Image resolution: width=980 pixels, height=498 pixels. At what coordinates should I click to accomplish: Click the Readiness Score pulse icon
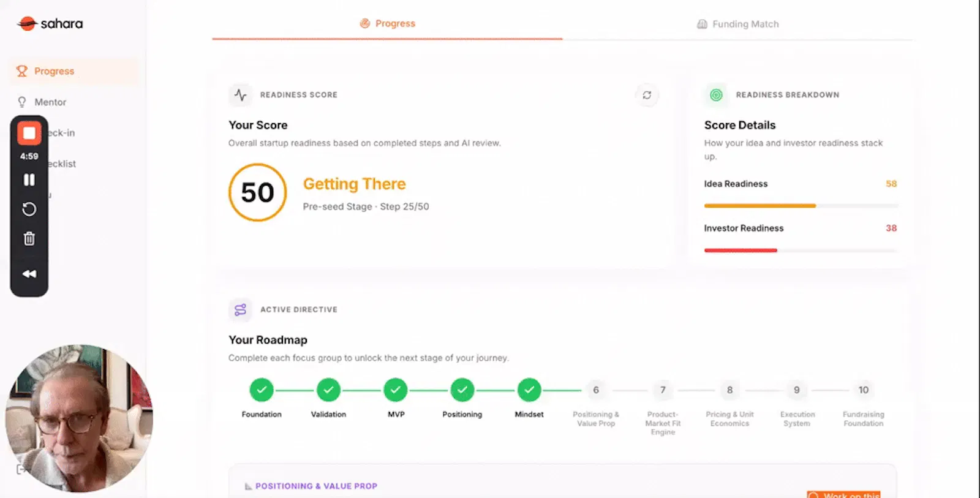pos(241,95)
